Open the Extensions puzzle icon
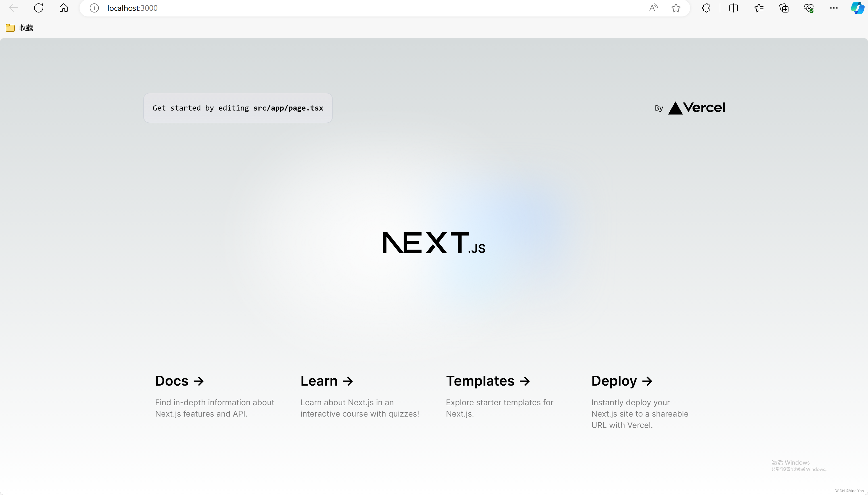 click(706, 8)
